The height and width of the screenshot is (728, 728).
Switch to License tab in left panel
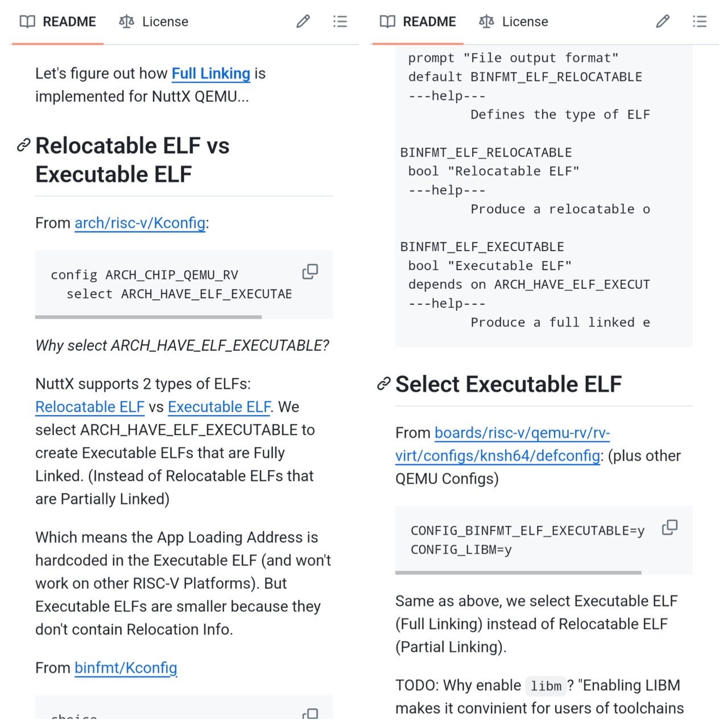(x=154, y=22)
